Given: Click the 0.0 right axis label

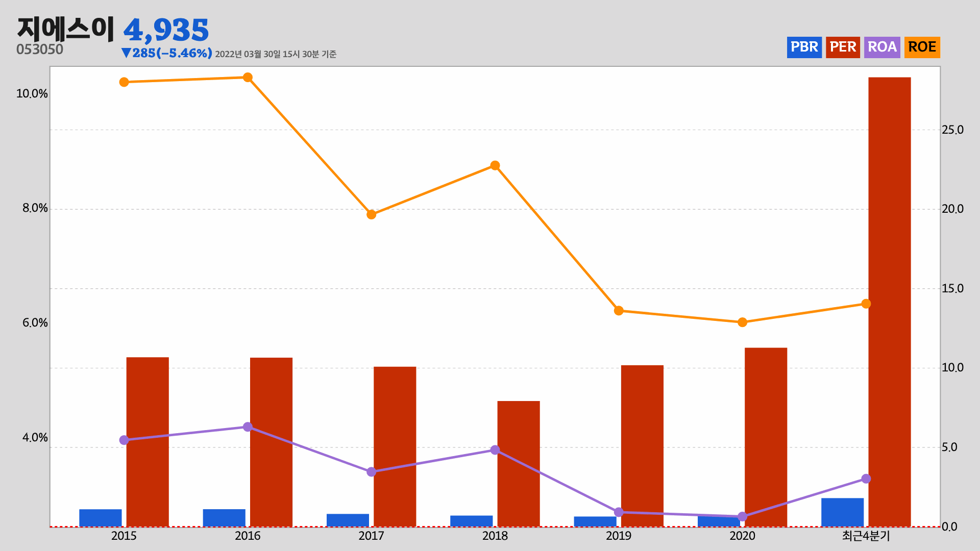Looking at the screenshot, I should (949, 527).
